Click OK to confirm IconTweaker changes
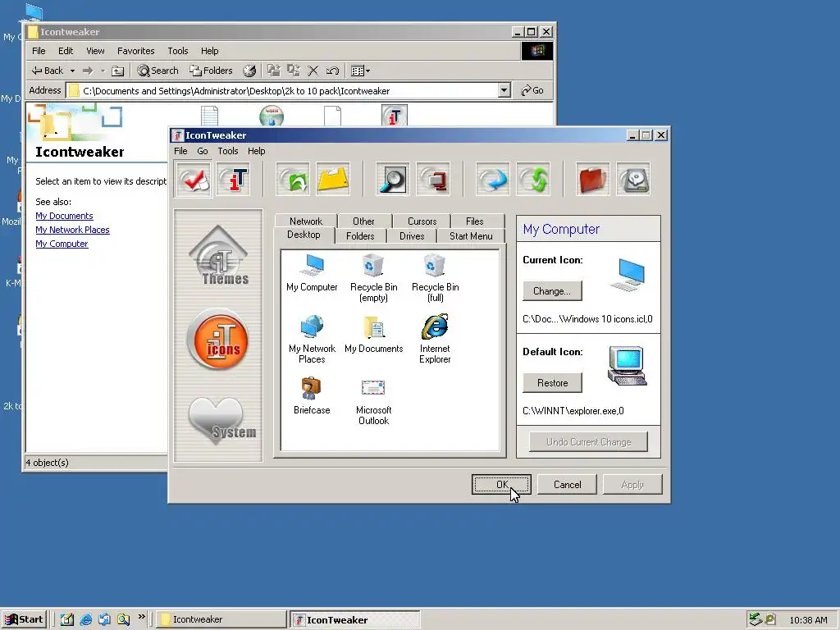 [x=501, y=484]
